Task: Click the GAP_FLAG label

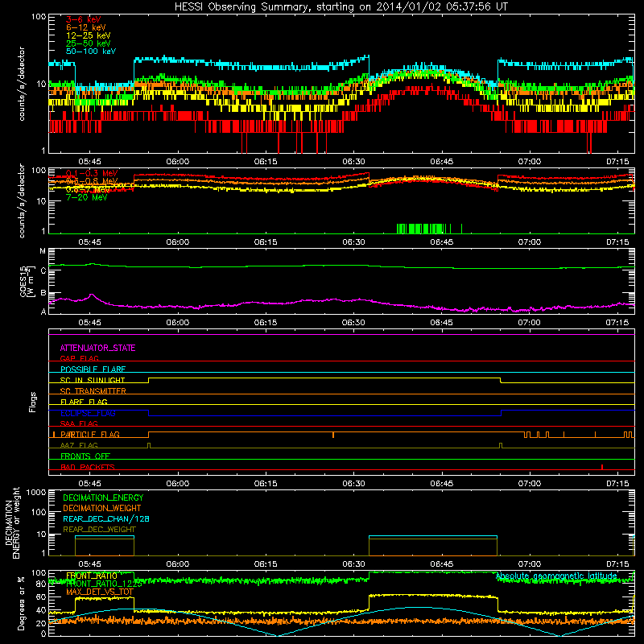Action: pyautogui.click(x=79, y=358)
